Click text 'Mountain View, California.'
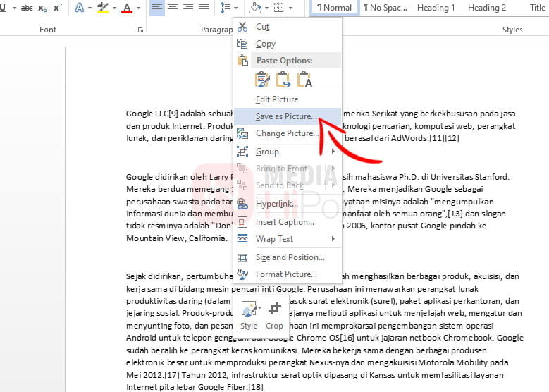The height and width of the screenshot is (392, 549). point(177,238)
